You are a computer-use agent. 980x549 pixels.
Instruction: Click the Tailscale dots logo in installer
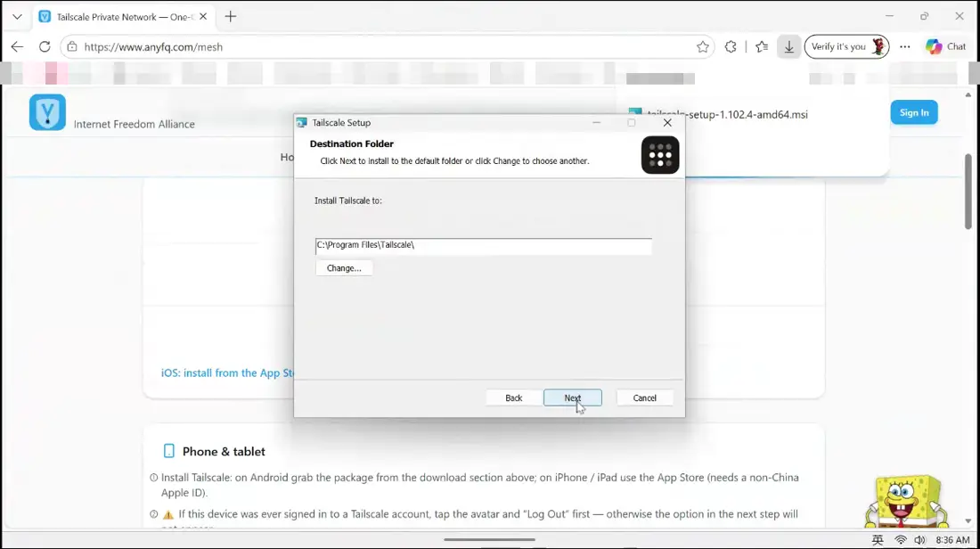pyautogui.click(x=660, y=155)
